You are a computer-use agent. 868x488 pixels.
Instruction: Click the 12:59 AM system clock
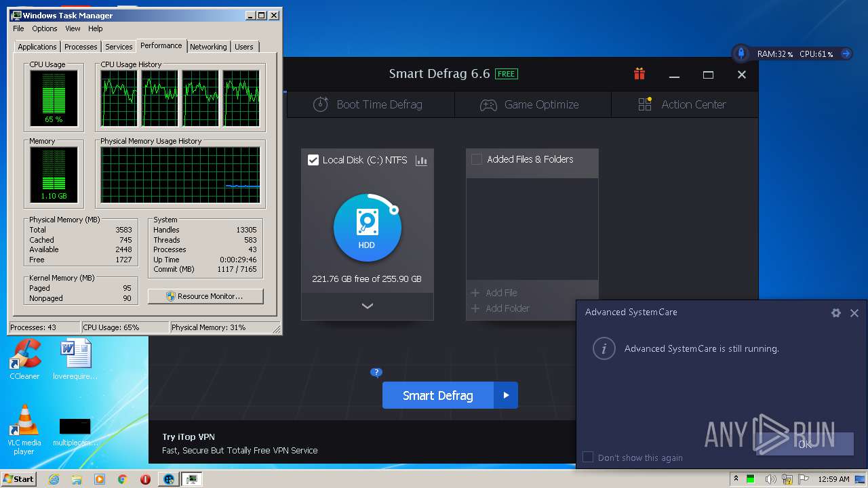click(x=833, y=479)
